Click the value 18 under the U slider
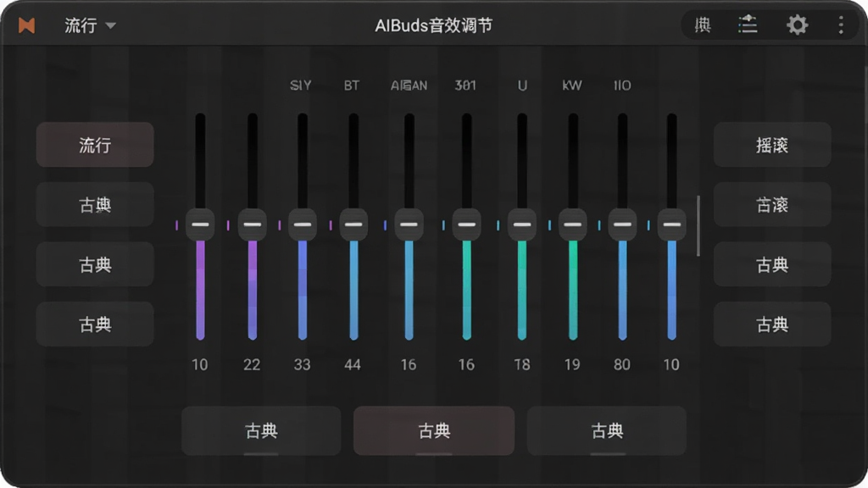The image size is (868, 488). point(522,364)
